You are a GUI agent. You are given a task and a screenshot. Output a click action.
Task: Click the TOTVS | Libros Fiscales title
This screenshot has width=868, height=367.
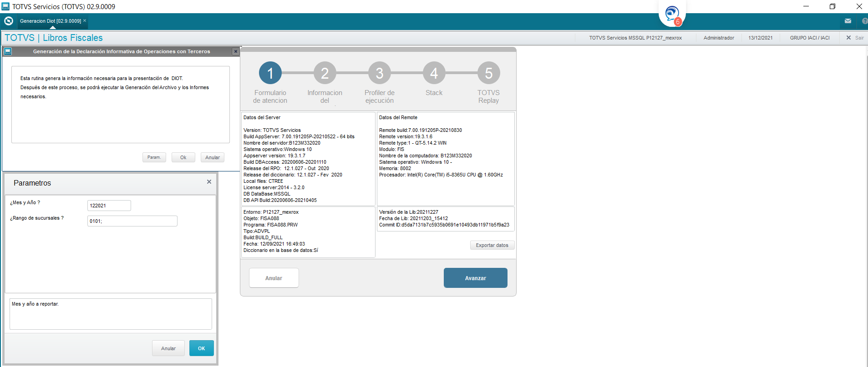54,38
